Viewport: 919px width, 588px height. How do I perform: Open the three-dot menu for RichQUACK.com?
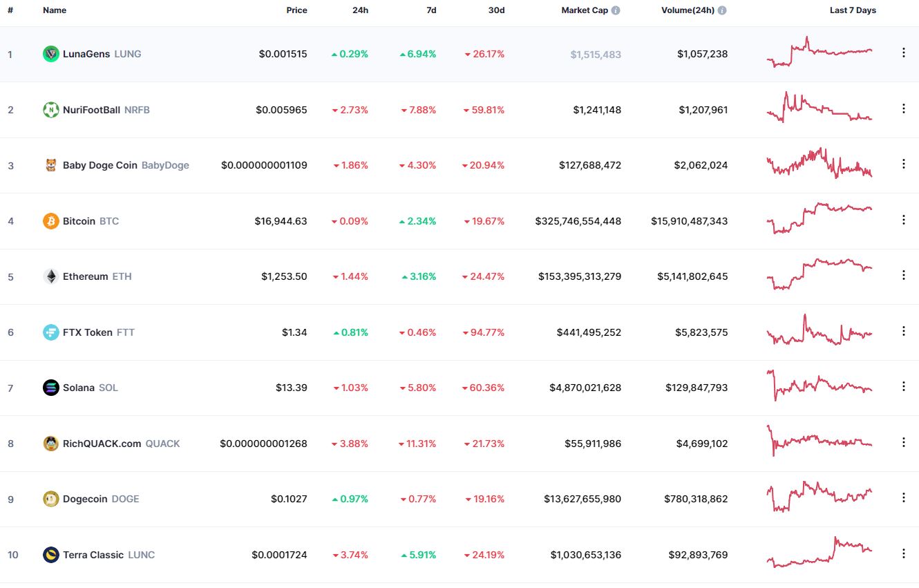(903, 442)
